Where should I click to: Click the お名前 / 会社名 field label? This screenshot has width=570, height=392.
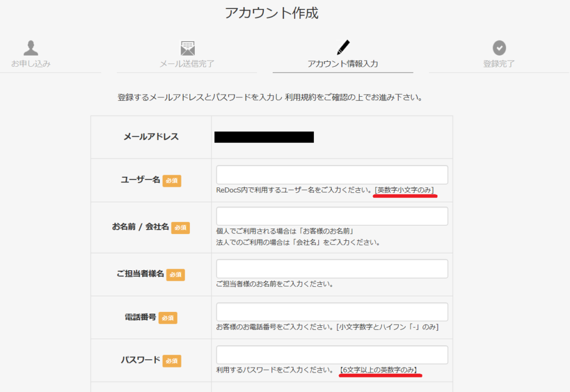140,227
